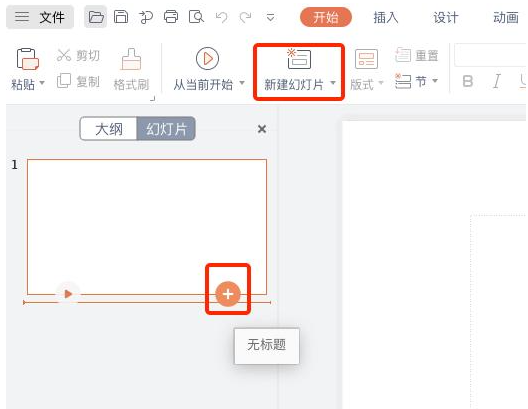Toggle Italic formatting
This screenshot has height=409, width=528.
click(x=497, y=81)
